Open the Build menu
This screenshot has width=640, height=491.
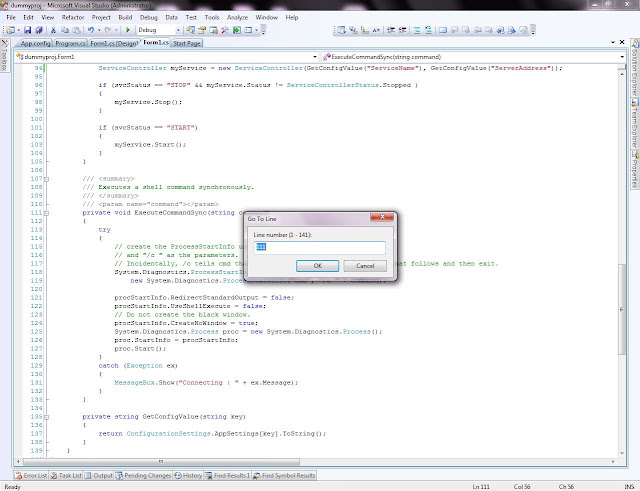[125, 18]
